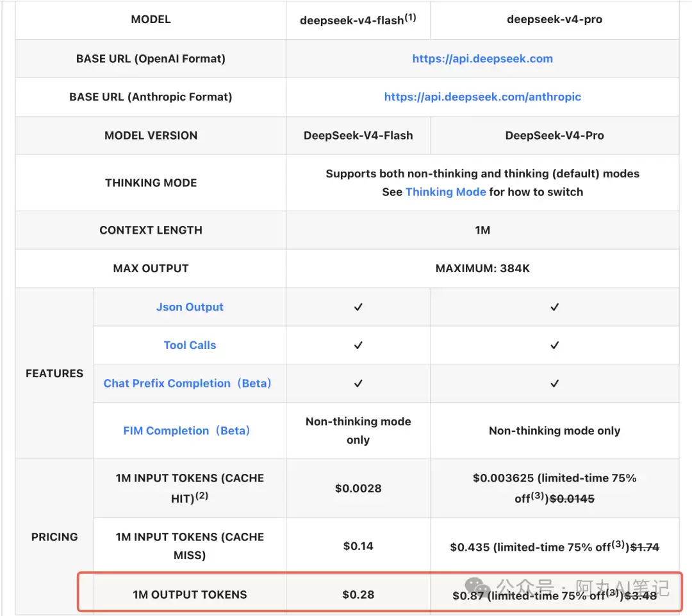Click the 1M OUTPUT TOKENS label
Viewport: 692px width, 616px height.
click(x=190, y=595)
